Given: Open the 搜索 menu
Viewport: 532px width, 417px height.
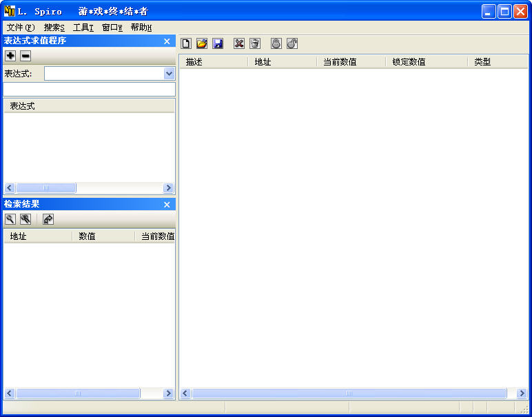Looking at the screenshot, I should click(x=54, y=28).
